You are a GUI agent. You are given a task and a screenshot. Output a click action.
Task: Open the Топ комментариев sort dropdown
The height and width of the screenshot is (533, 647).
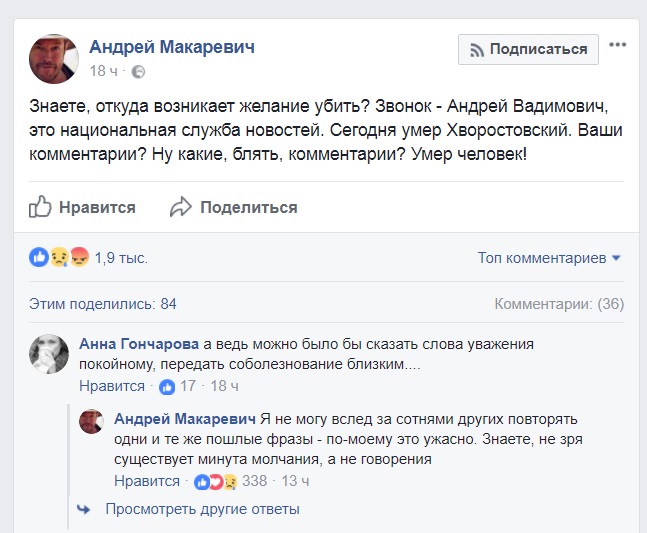tap(549, 258)
